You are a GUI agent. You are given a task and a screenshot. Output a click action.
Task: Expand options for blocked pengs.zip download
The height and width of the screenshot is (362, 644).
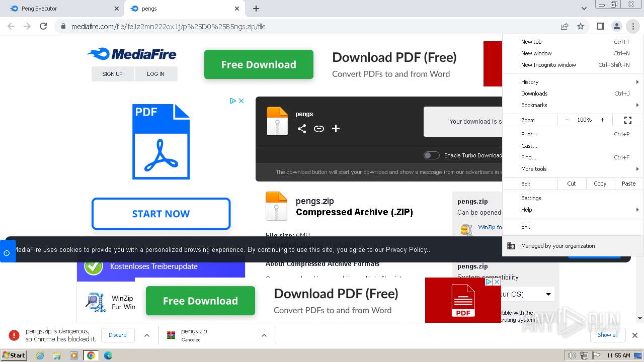[147, 335]
